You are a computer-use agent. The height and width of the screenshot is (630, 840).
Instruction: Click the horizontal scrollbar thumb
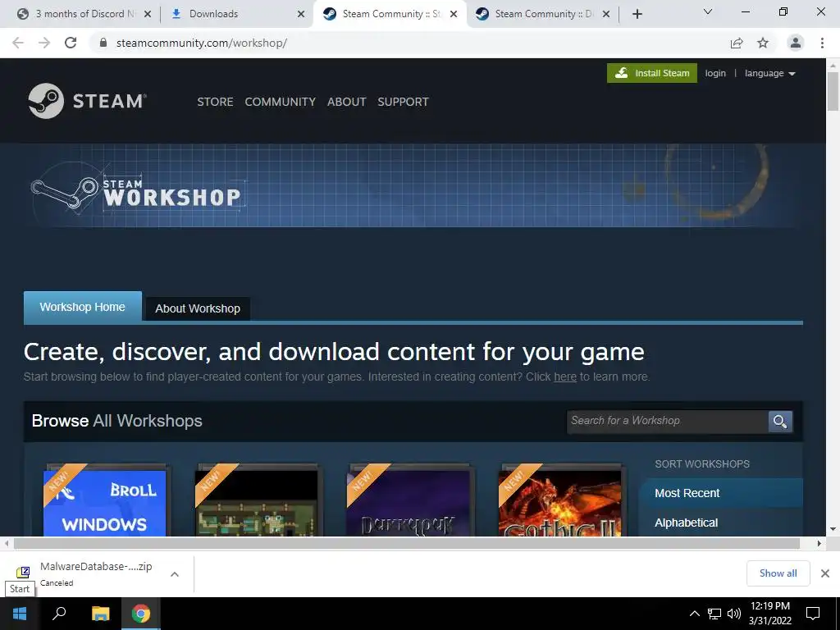[x=407, y=543]
